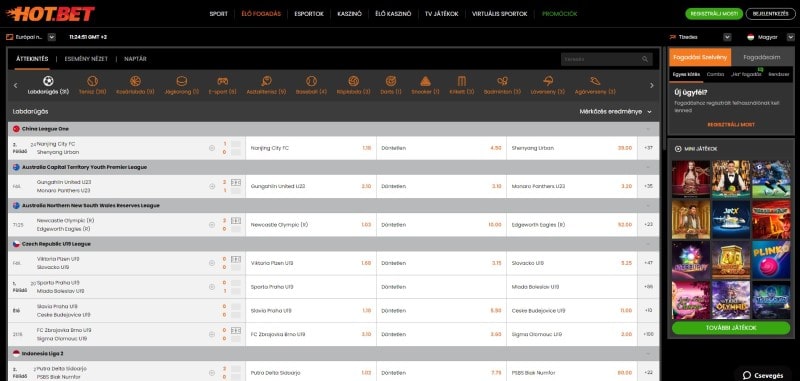Open the Esportok menu item

pos(309,14)
